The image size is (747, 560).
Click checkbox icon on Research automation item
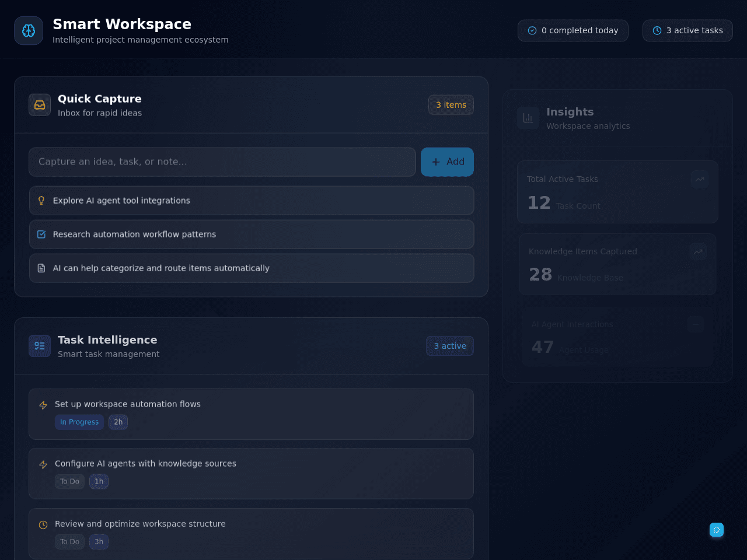pyautogui.click(x=41, y=235)
